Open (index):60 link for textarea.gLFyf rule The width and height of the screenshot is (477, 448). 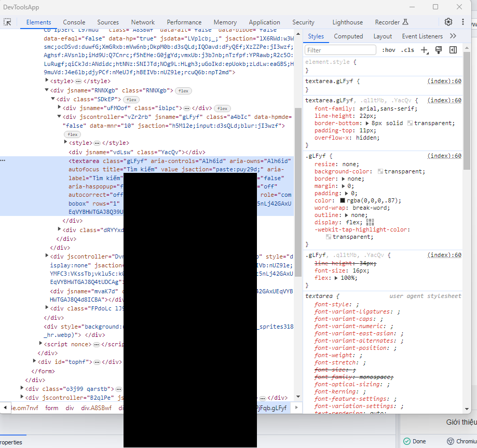tap(444, 82)
